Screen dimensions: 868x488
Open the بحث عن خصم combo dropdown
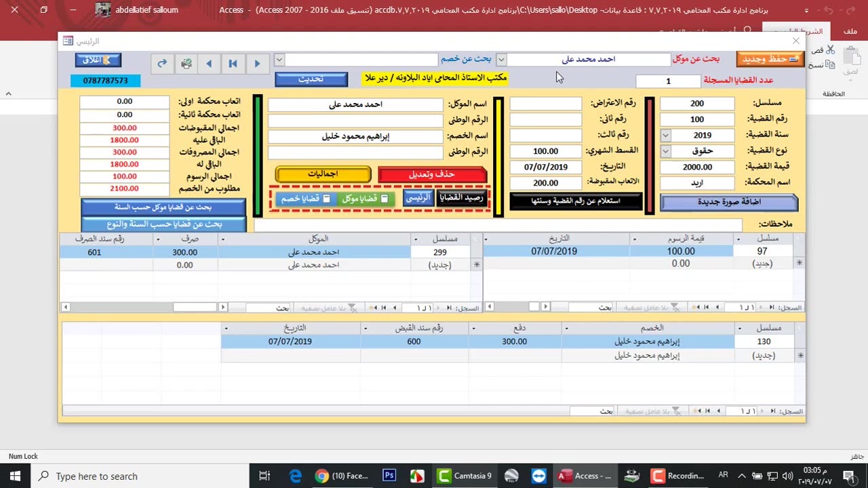279,60
